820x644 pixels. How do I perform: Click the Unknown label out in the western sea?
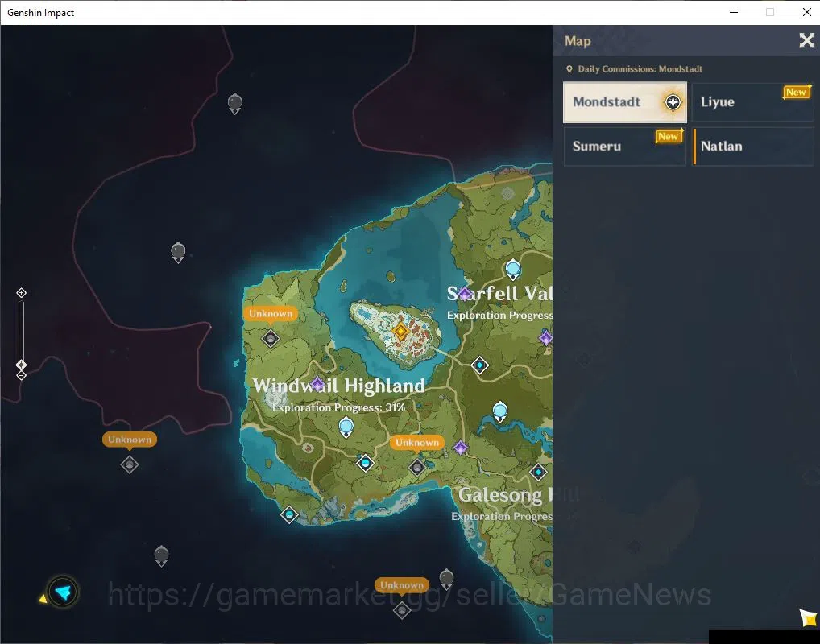[130, 440]
